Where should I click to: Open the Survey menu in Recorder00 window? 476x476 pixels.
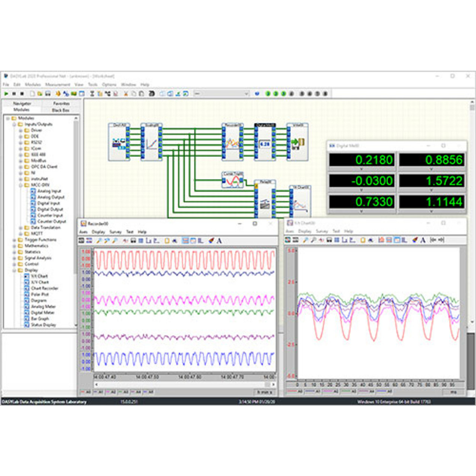click(115, 231)
